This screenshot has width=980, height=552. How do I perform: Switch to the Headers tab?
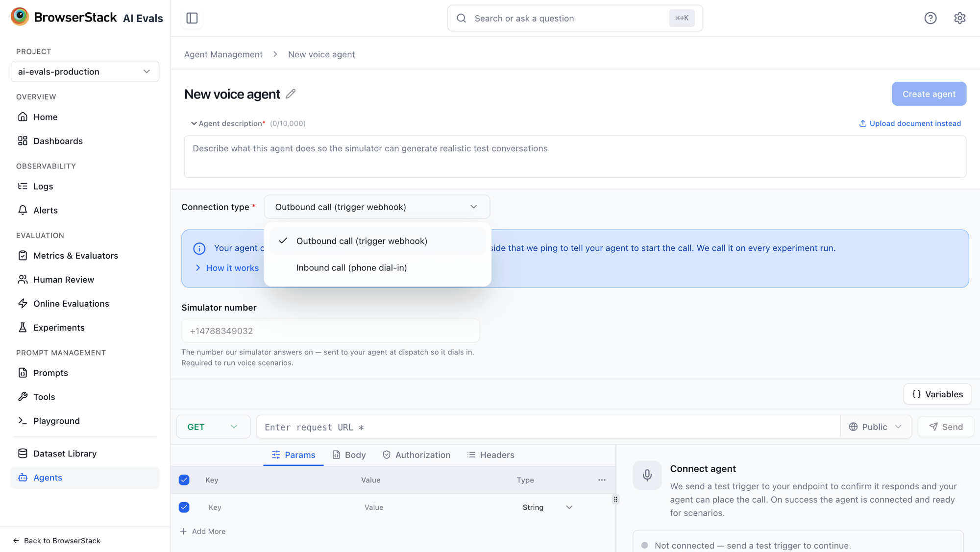coord(490,455)
